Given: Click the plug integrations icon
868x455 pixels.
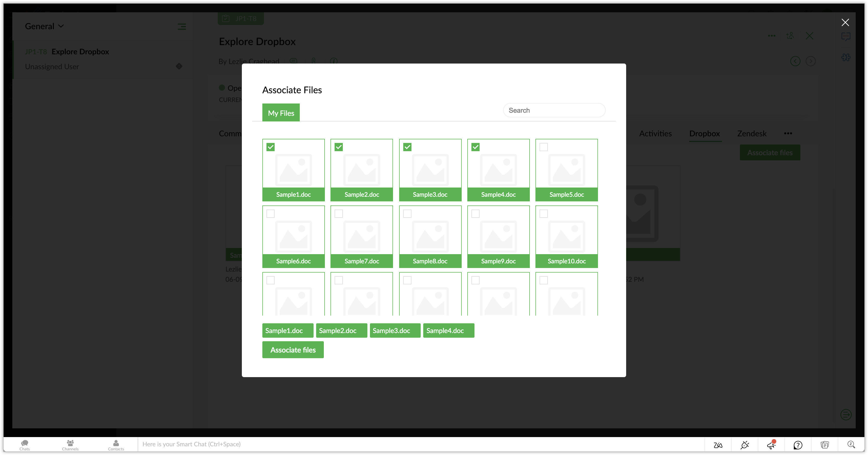Looking at the screenshot, I should coord(745,445).
